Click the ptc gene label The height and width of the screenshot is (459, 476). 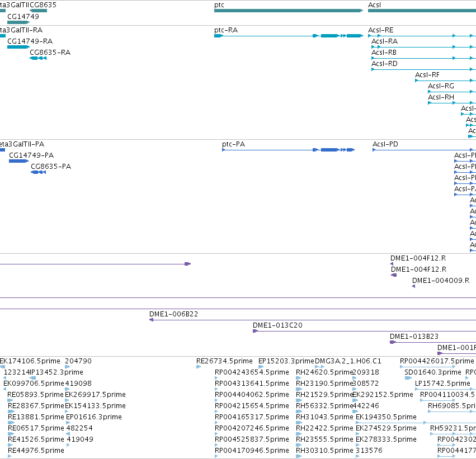(x=219, y=5)
